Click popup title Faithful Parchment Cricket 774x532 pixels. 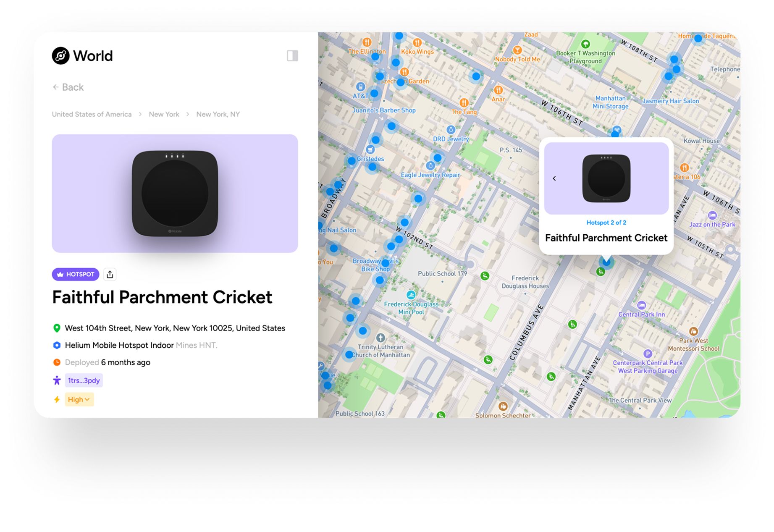click(606, 238)
